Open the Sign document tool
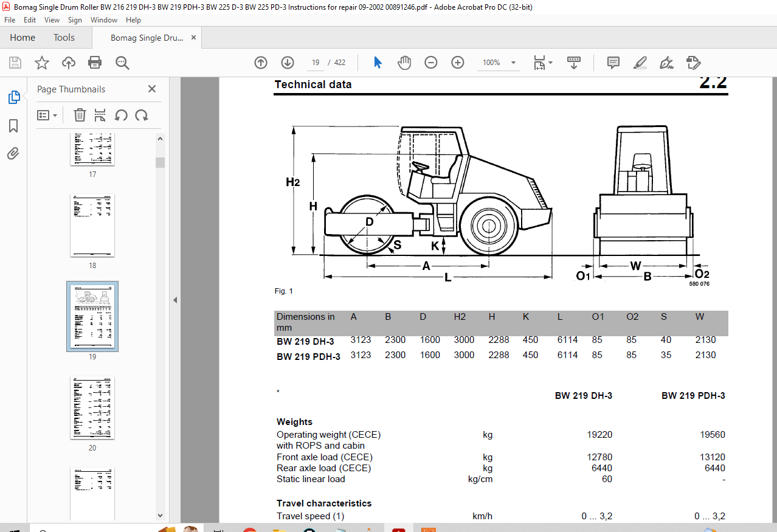 pos(666,63)
